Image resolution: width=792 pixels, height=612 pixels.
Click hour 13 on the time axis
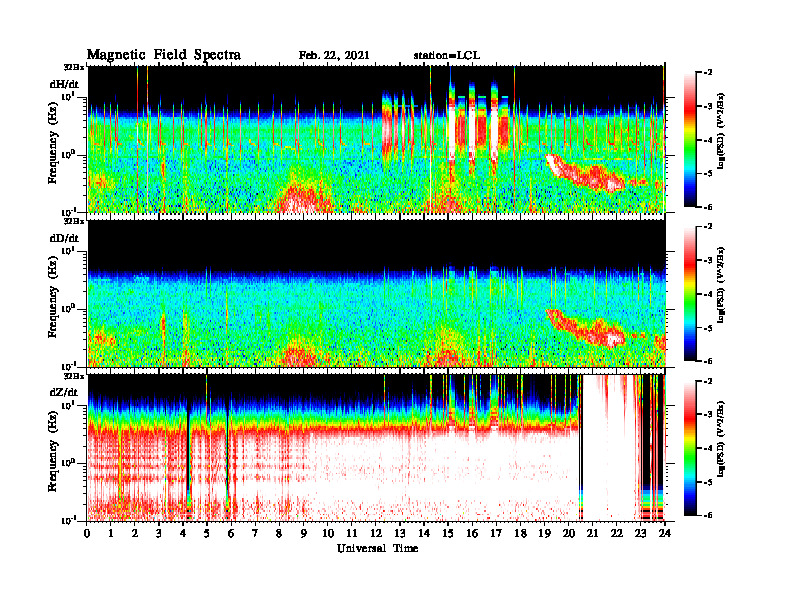pos(400,534)
